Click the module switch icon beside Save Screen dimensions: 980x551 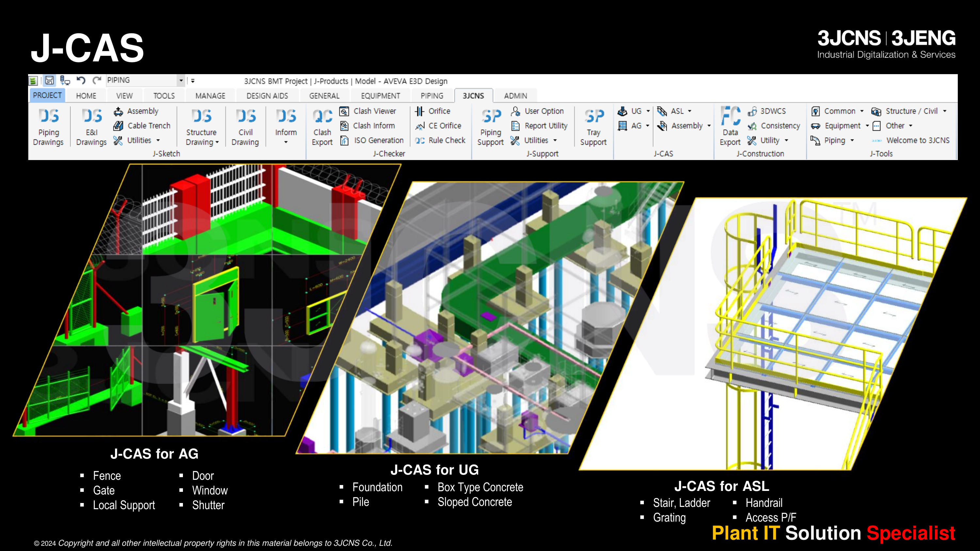[65, 80]
